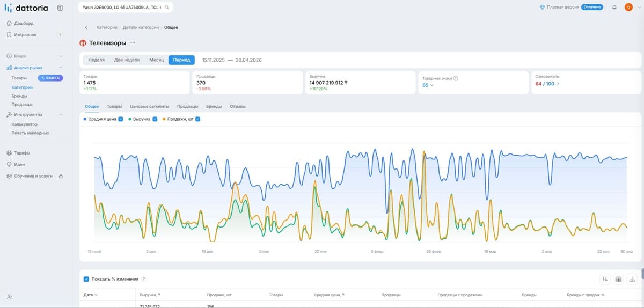Screen dimensions: 644x308
Task: Open Калькулятор in the sidebar
Action: [25, 124]
